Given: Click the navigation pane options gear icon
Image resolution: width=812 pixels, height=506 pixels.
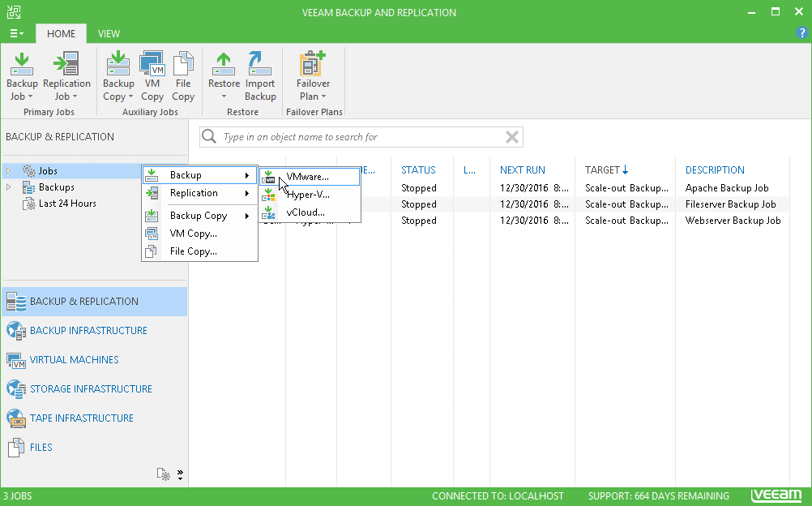Looking at the screenshot, I should [163, 474].
